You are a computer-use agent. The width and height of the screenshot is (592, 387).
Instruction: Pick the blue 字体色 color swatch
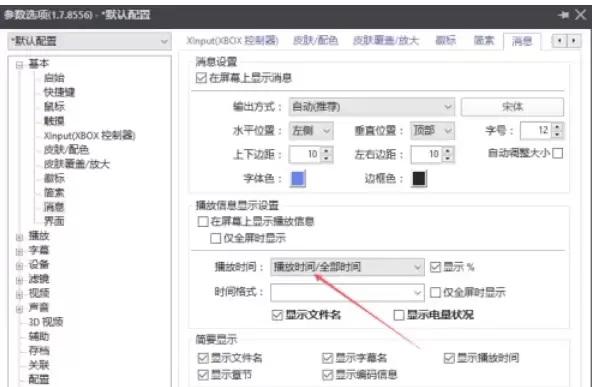298,179
